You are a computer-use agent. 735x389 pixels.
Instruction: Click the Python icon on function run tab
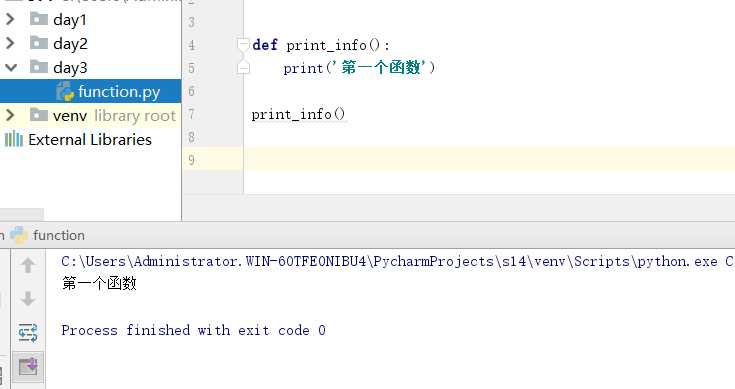pyautogui.click(x=19, y=235)
